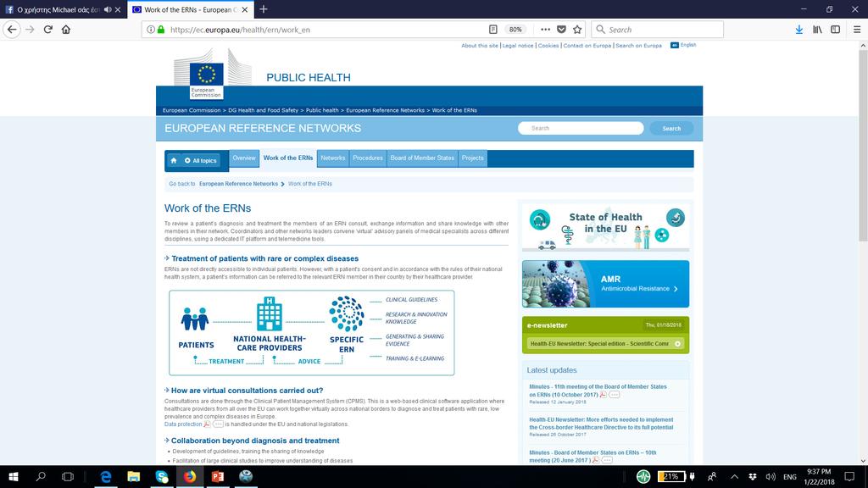Open Health-EU Newsletter Cross-border Healthcare link
The width and height of the screenshot is (868, 488).
coord(601,424)
